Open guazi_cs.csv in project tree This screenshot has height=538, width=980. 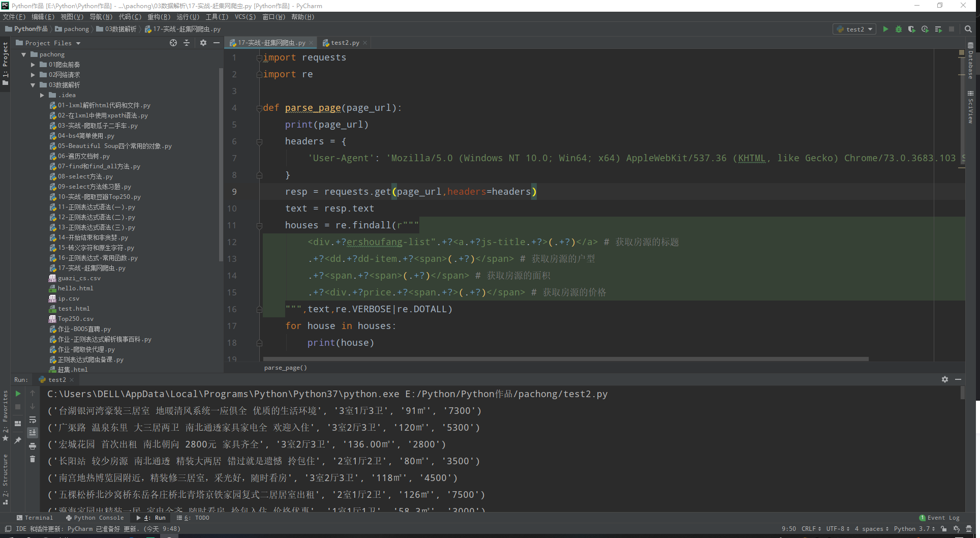pos(79,278)
